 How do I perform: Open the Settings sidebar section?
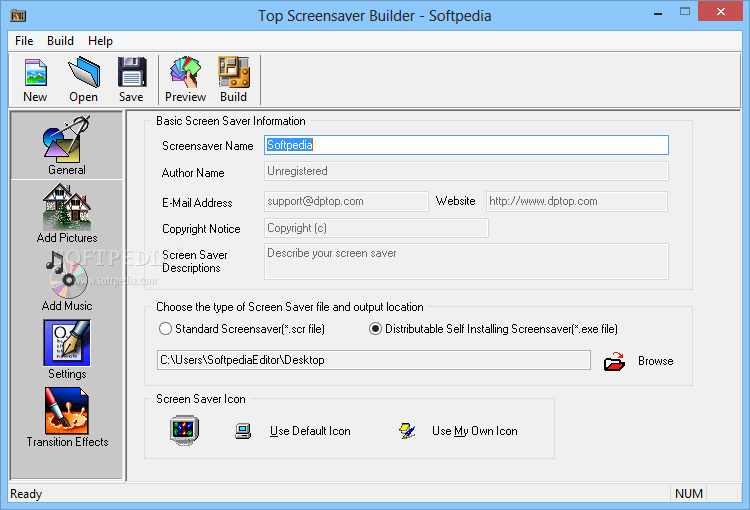tap(66, 350)
